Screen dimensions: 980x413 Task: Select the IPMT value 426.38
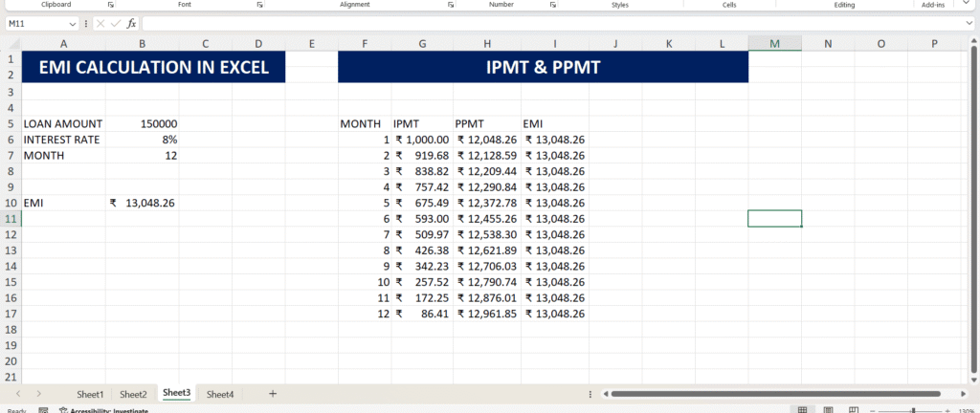[422, 250]
